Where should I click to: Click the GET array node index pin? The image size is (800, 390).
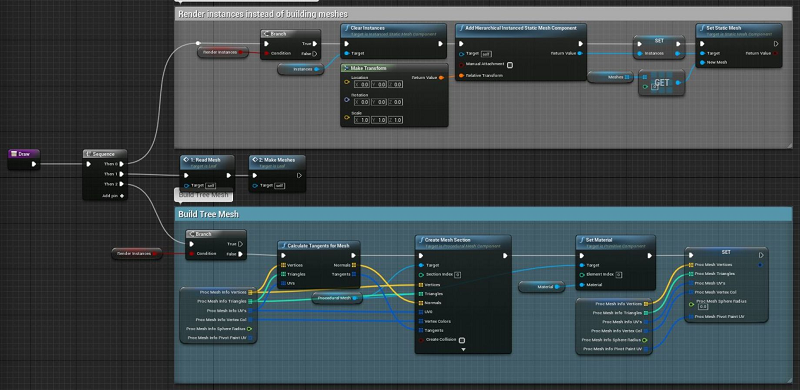coord(645,86)
